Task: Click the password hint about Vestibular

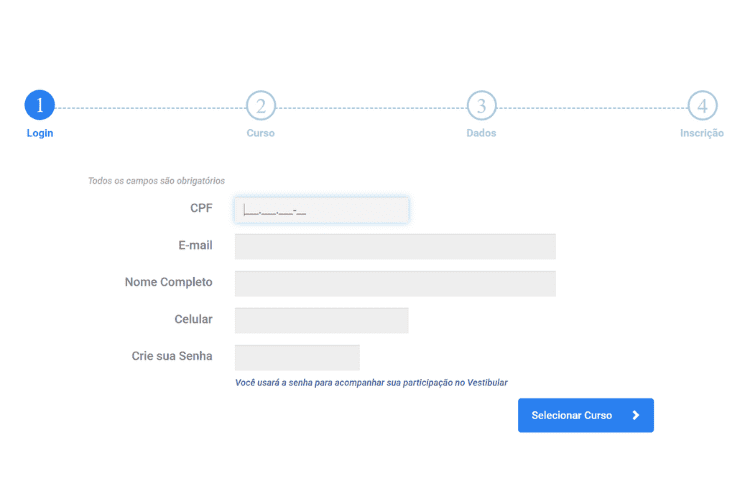Action: click(371, 382)
